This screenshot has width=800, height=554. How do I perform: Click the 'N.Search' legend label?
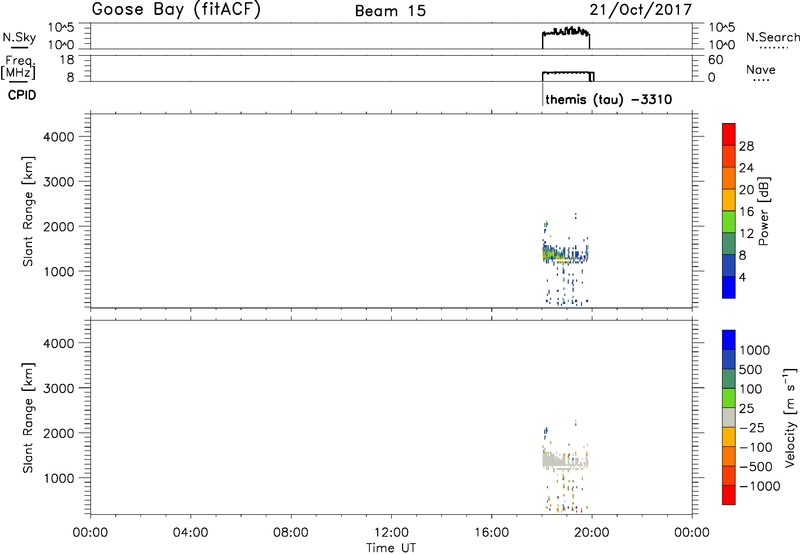click(x=772, y=37)
